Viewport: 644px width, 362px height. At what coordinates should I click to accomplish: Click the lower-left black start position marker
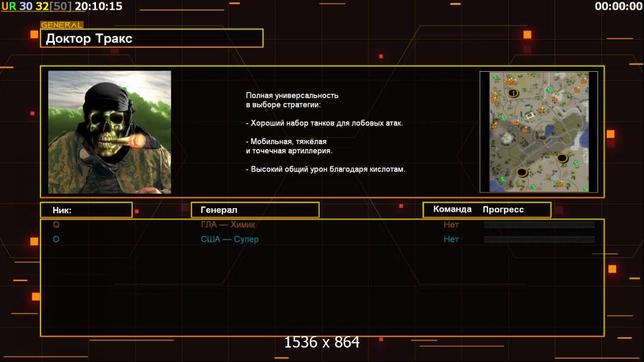point(521,172)
